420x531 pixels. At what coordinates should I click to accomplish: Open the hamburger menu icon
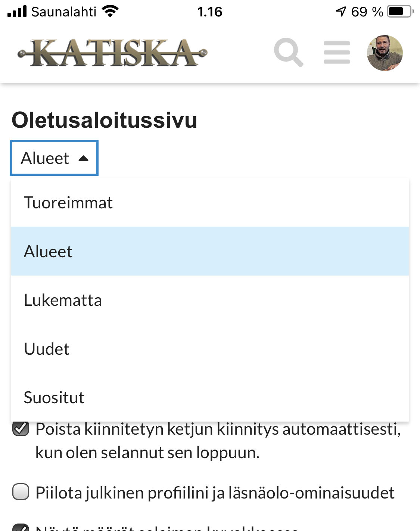point(337,53)
